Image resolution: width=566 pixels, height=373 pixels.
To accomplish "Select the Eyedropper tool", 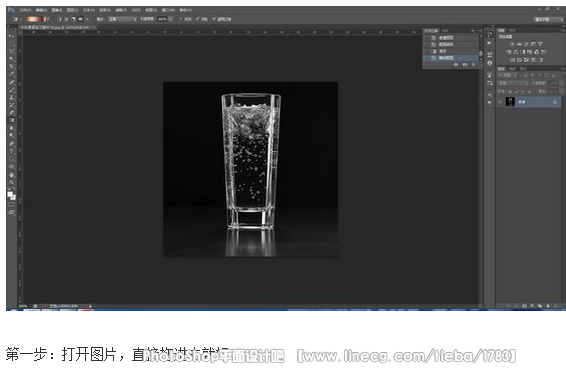I will (x=11, y=74).
